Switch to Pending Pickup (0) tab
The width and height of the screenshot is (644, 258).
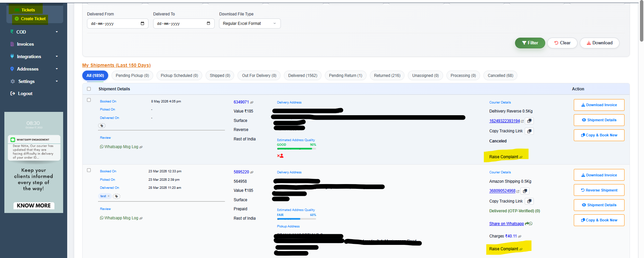(132, 76)
